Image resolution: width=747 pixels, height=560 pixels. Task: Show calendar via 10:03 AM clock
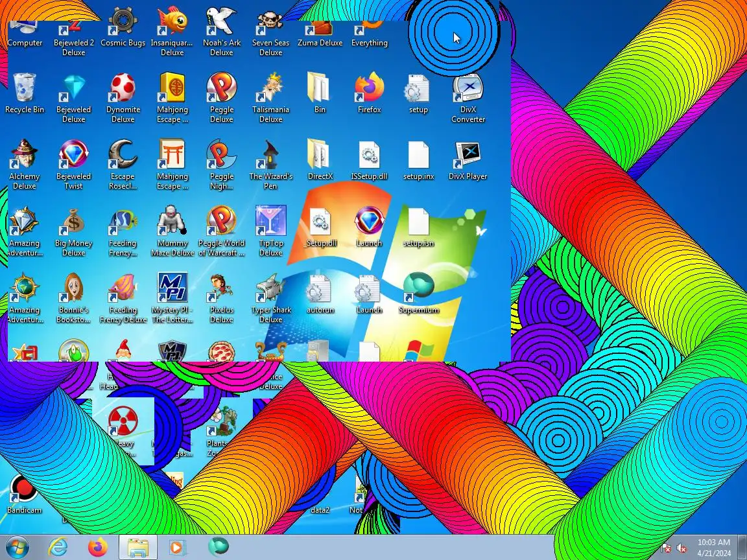714,548
